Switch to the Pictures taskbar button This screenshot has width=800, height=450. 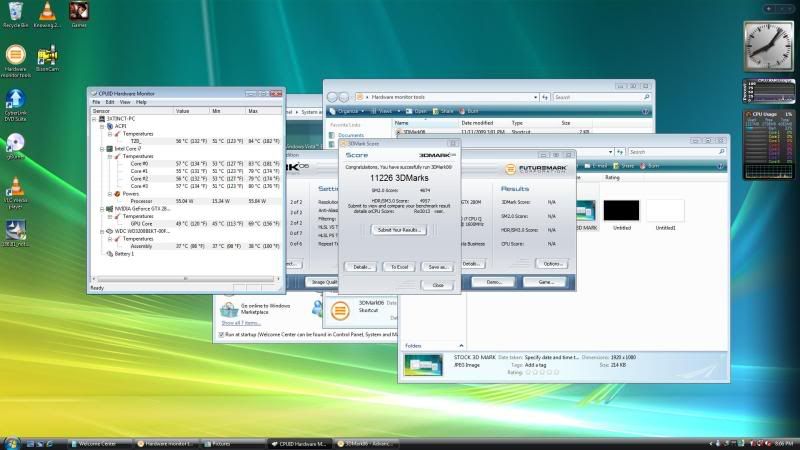coord(232,444)
